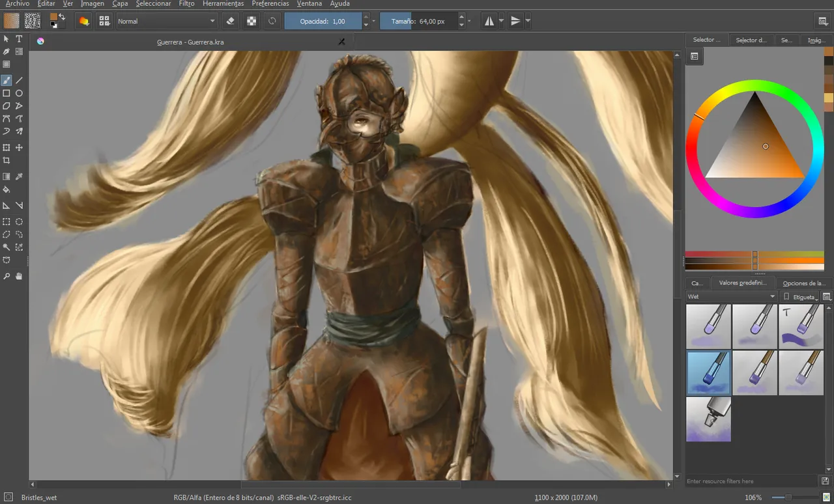Select the Rectangle tool
Viewport: 834px width, 504px height.
pos(7,93)
